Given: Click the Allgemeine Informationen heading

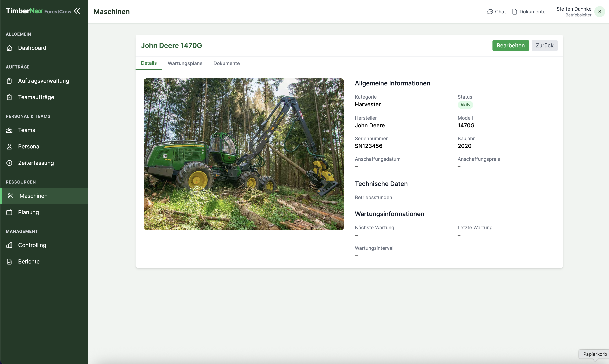Looking at the screenshot, I should coord(392,83).
